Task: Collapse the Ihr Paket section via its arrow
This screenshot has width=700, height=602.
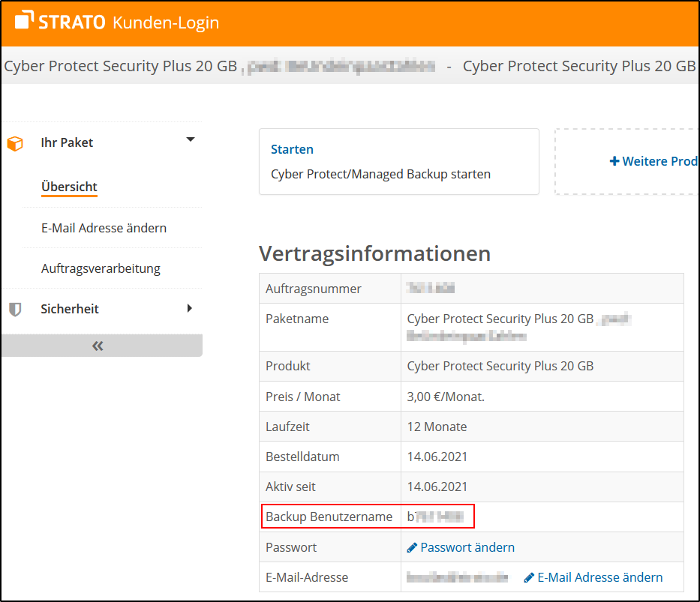Action: (x=191, y=139)
